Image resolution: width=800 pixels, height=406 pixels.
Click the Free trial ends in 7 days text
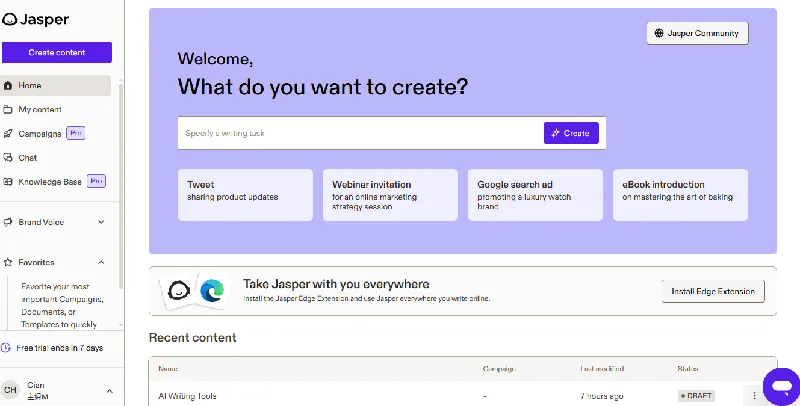pos(60,348)
